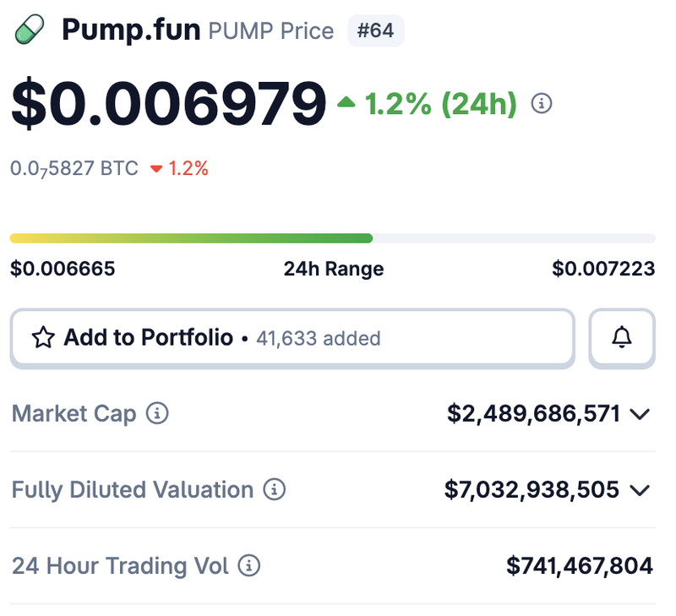The image size is (676, 616).
Task: Show 24 Hour Trading Vol info
Action: pos(248,566)
